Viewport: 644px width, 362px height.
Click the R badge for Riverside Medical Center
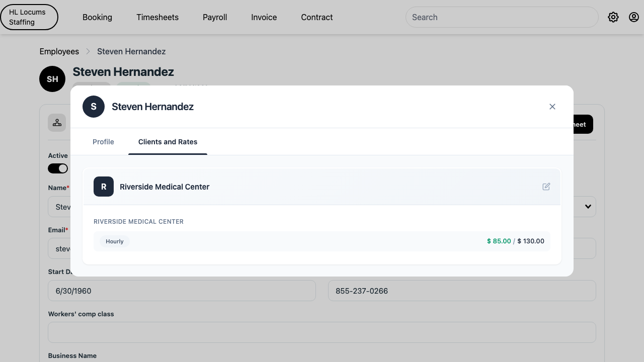pyautogui.click(x=104, y=187)
